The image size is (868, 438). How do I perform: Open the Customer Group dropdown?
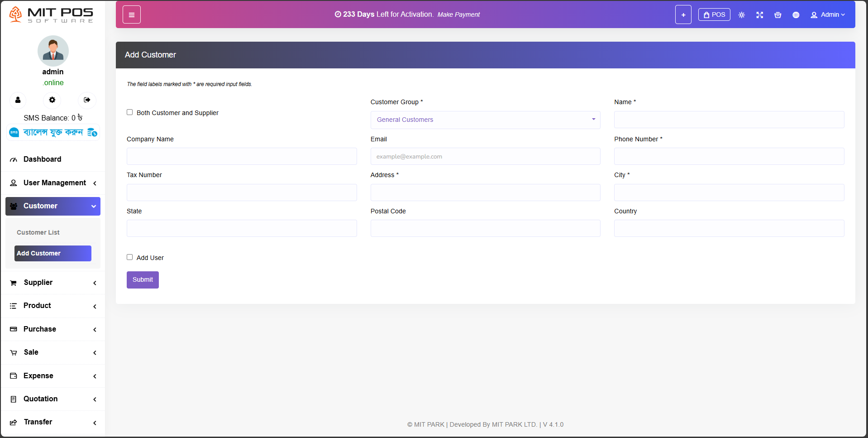485,120
